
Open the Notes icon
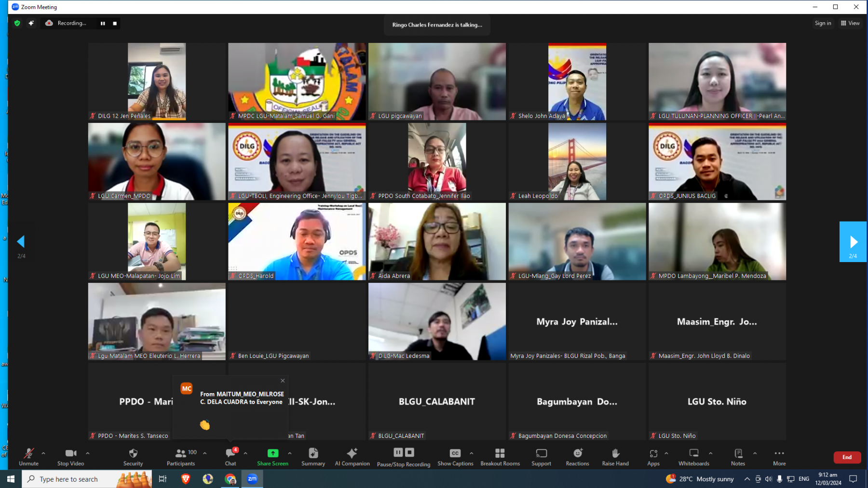[x=738, y=453]
